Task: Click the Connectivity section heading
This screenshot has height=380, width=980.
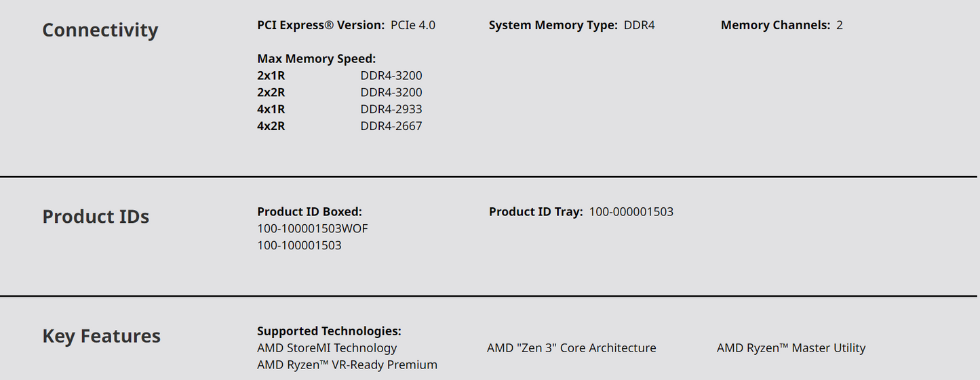Action: pos(100,30)
